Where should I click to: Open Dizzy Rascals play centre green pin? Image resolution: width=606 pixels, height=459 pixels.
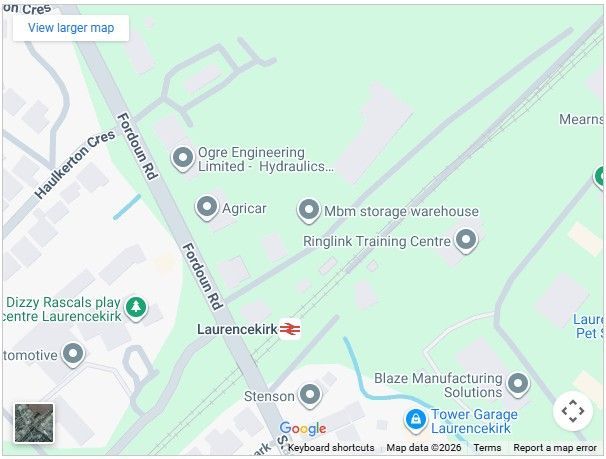point(136,308)
